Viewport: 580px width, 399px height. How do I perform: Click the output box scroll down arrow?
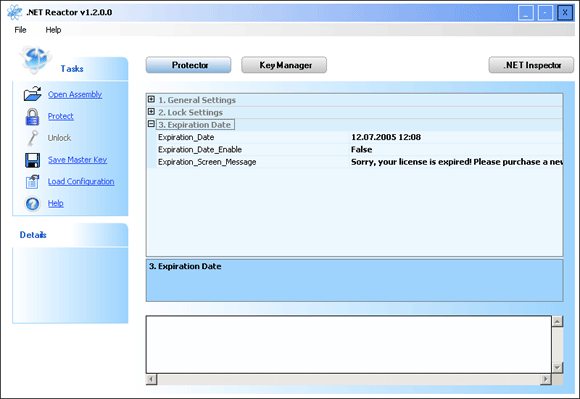[557, 368]
